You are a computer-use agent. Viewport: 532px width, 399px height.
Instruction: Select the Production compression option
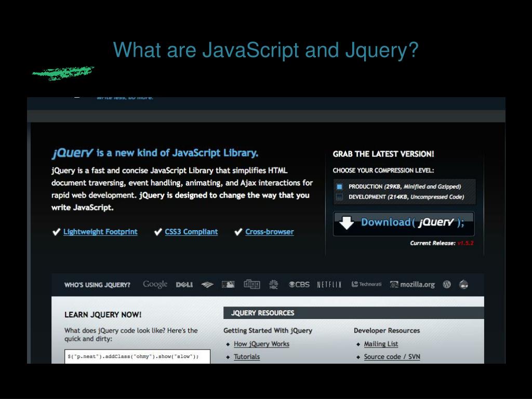click(x=340, y=187)
